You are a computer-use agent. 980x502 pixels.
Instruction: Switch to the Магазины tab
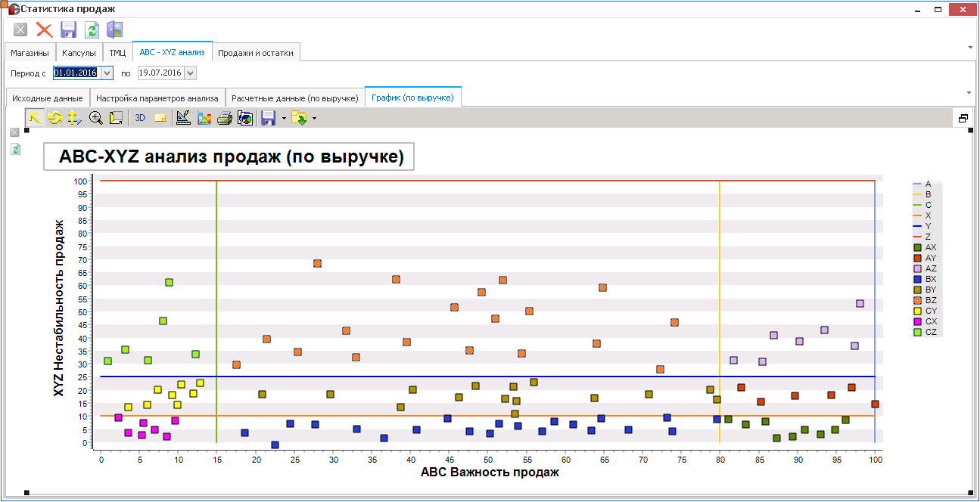(x=30, y=53)
